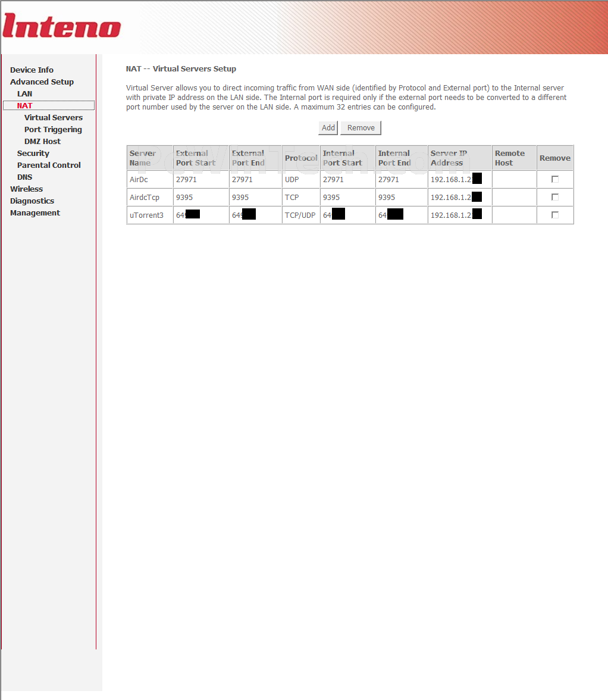Click External Port End 9395 value
Image resolution: width=608 pixels, height=700 pixels.
point(240,198)
